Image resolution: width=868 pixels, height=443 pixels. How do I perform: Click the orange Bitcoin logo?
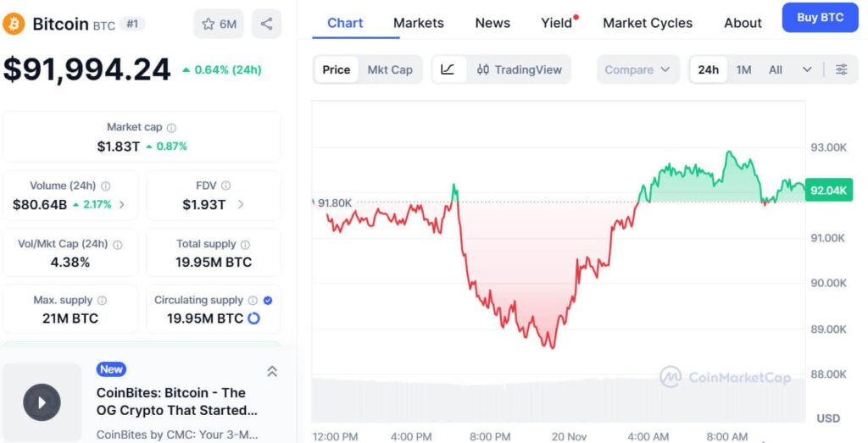pos(14,24)
